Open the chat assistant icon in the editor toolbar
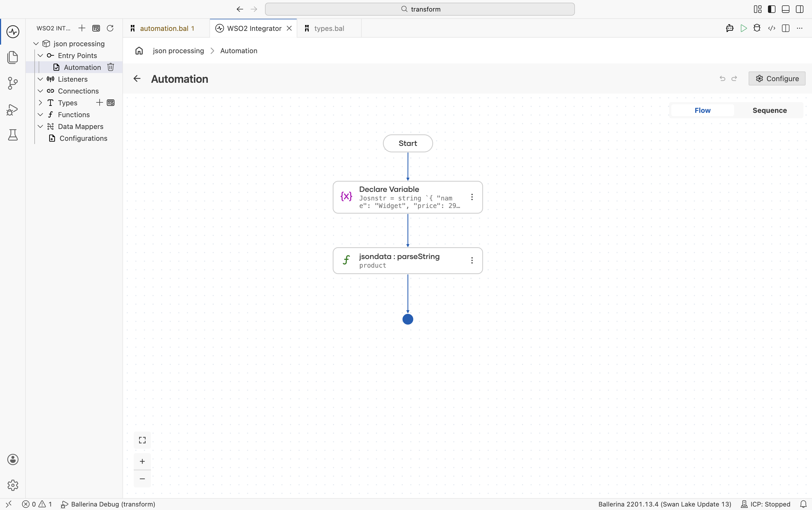The image size is (812, 510). [730, 28]
